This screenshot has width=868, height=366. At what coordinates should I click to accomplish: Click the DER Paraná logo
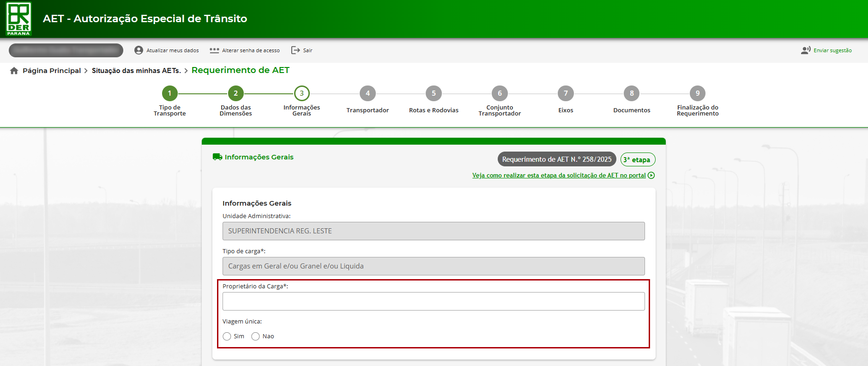tap(18, 19)
